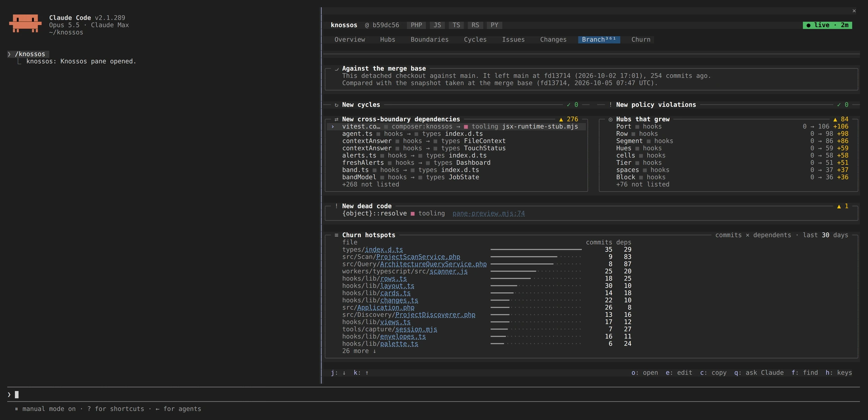Open the pane-preview.mjs:74 link
Image resolution: width=868 pixels, height=420 pixels.
(x=489, y=214)
